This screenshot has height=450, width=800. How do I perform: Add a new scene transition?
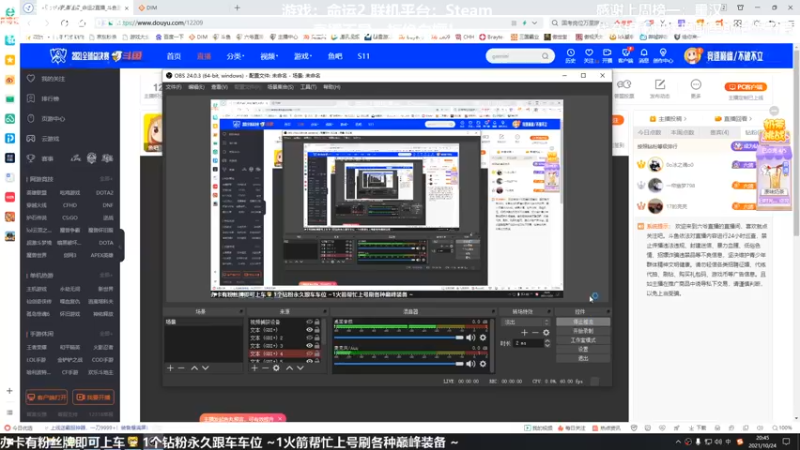(x=524, y=333)
